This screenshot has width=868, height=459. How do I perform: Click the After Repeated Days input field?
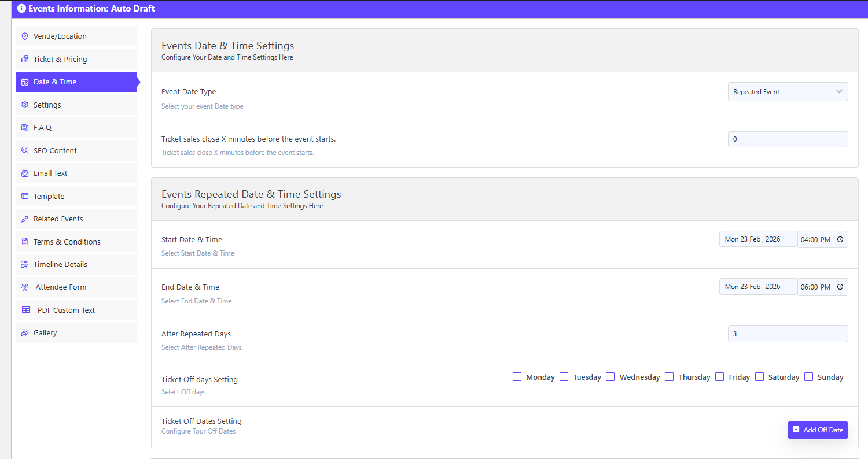coord(788,334)
